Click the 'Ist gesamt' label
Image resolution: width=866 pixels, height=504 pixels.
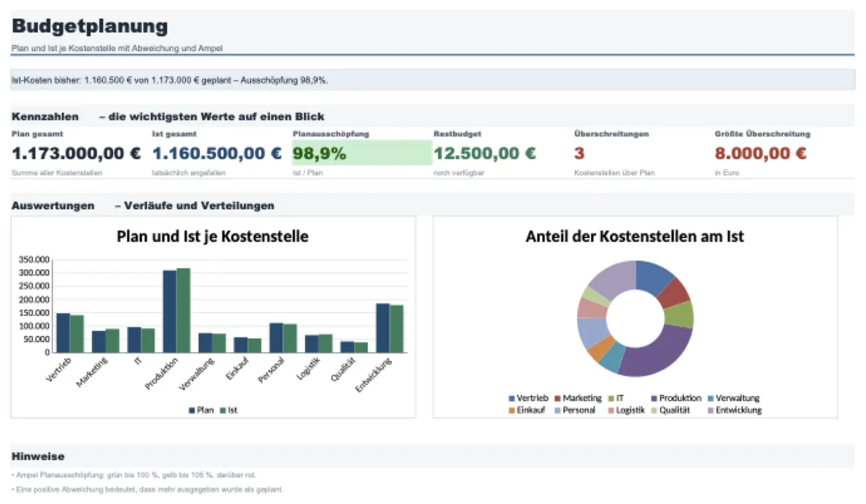click(x=174, y=133)
